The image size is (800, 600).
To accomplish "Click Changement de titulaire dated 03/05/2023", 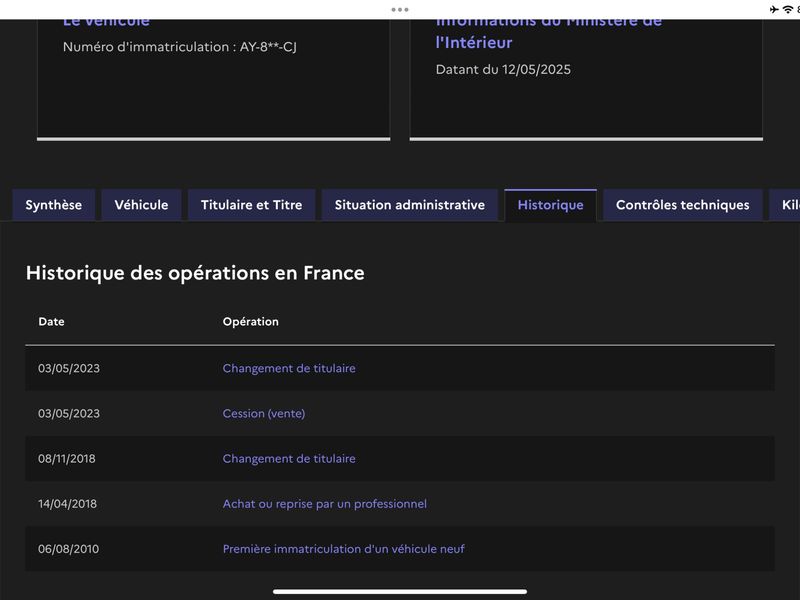I will 289,368.
